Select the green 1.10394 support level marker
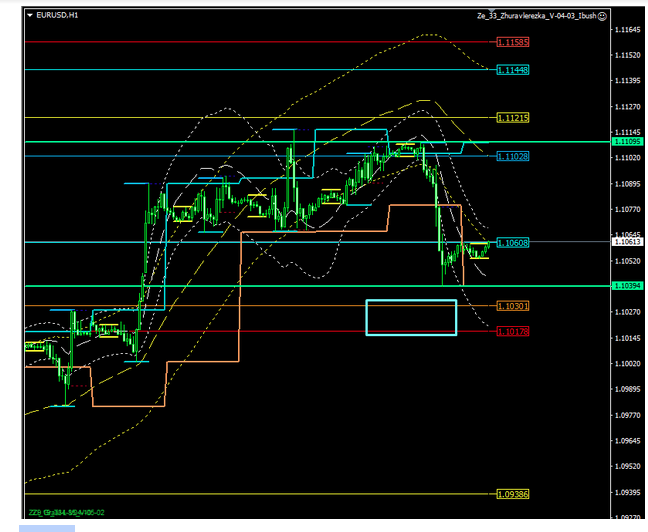Screen dimensions: 648x532 tap(629, 287)
